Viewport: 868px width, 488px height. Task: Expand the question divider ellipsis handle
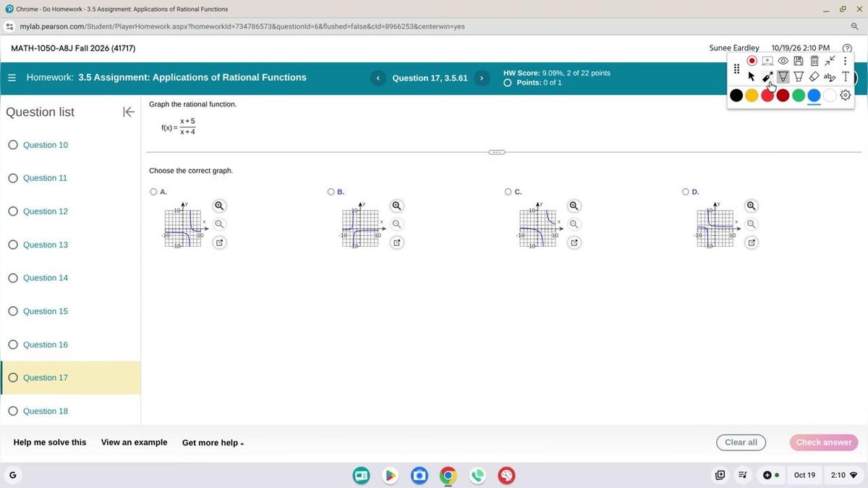coord(497,152)
